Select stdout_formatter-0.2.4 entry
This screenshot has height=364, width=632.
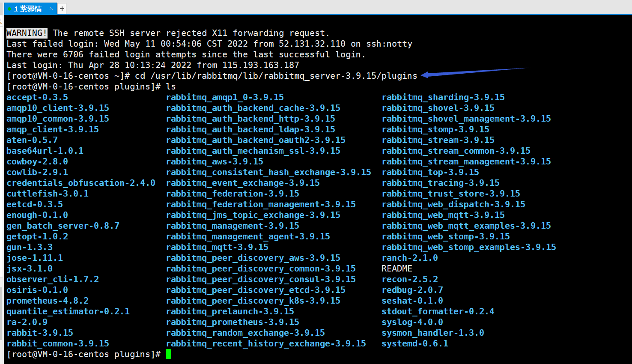(438, 311)
